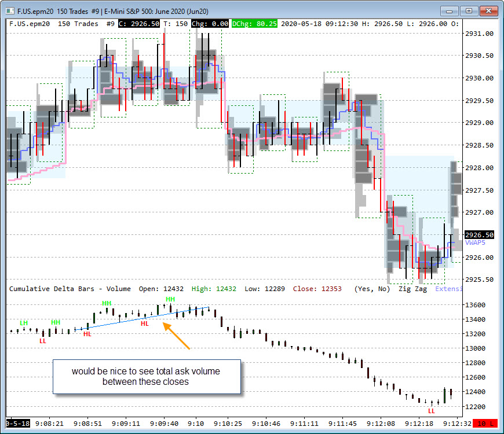504x434 pixels.
Task: Click the text note about total ask volume
Action: tap(146, 377)
